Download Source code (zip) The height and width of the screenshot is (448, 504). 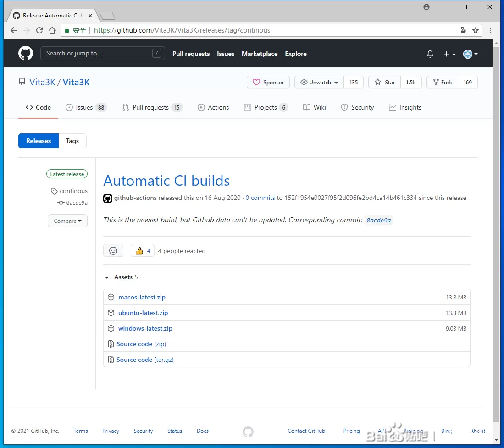[x=141, y=344]
